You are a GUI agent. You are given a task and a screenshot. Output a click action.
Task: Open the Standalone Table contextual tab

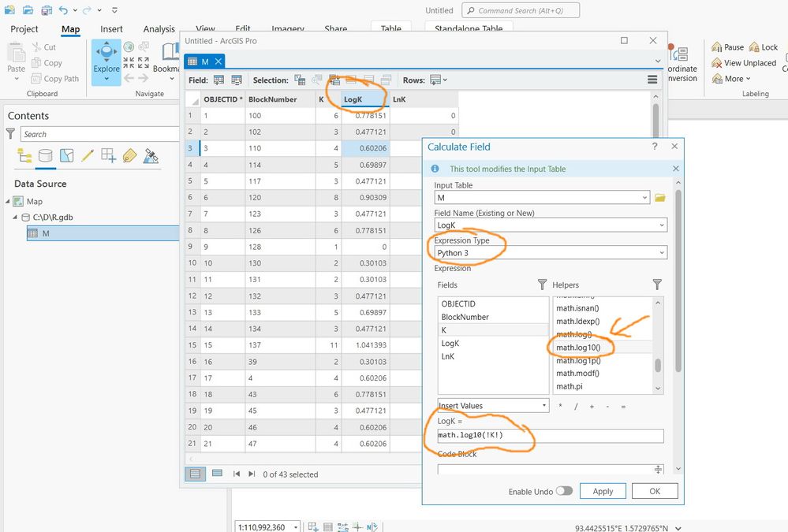point(469,28)
